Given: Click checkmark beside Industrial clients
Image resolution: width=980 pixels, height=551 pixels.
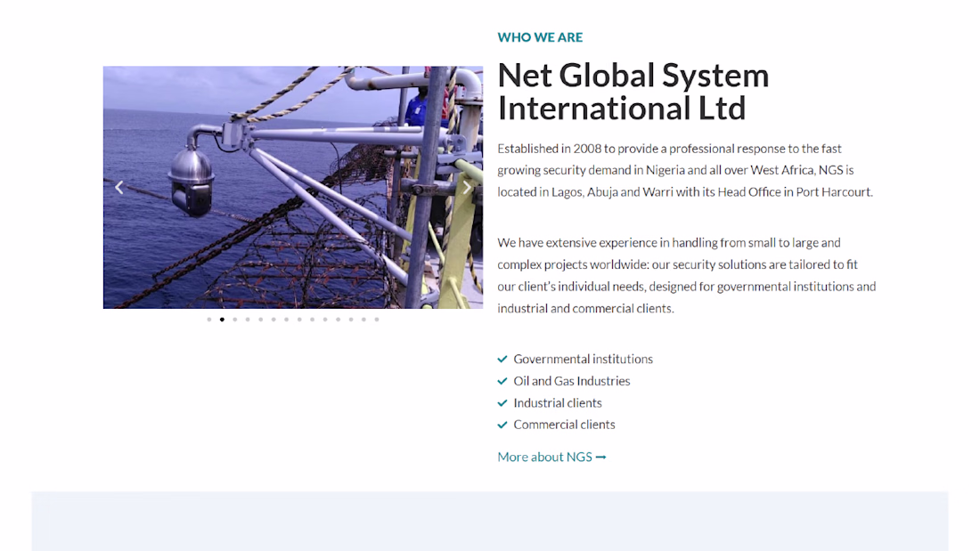Looking at the screenshot, I should point(502,403).
